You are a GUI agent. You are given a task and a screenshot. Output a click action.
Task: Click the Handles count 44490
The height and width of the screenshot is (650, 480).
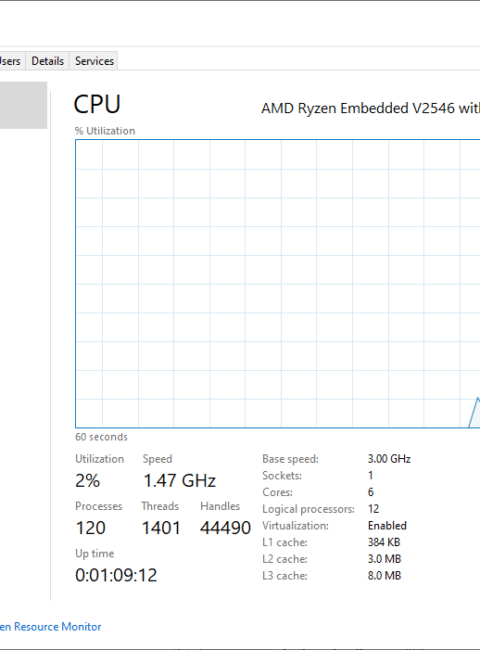225,528
